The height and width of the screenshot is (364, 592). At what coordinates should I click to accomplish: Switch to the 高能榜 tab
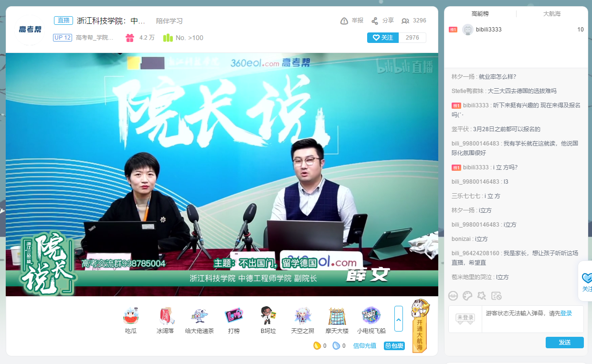(x=480, y=14)
